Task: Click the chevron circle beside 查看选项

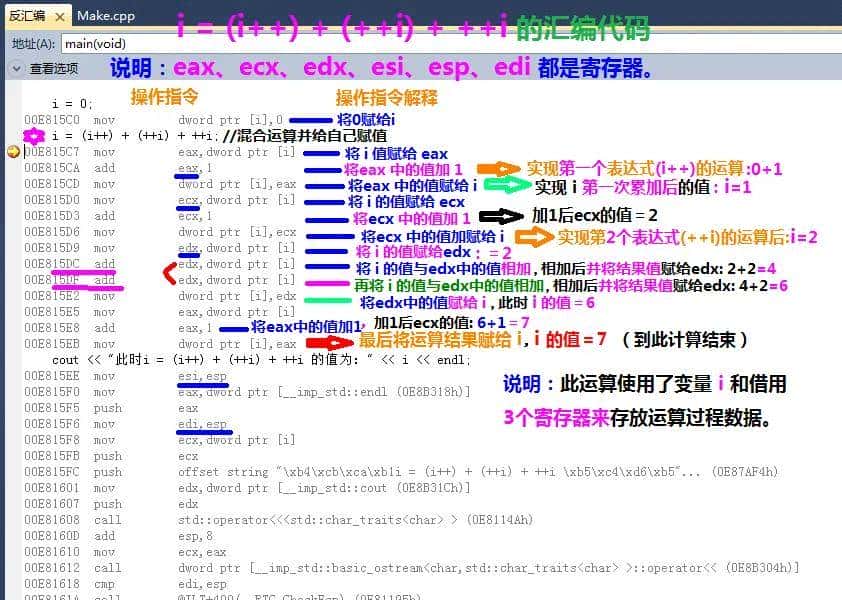Action: coord(14,68)
